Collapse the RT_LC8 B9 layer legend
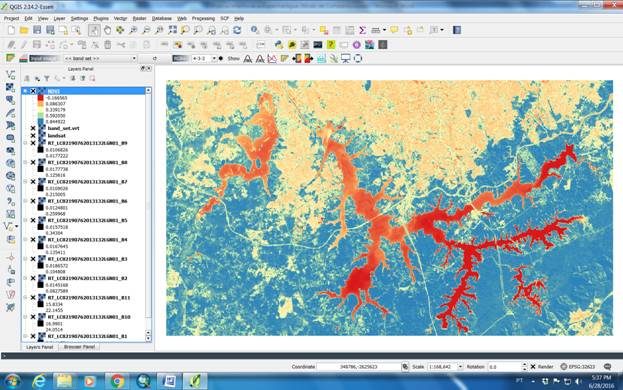 click(x=25, y=143)
